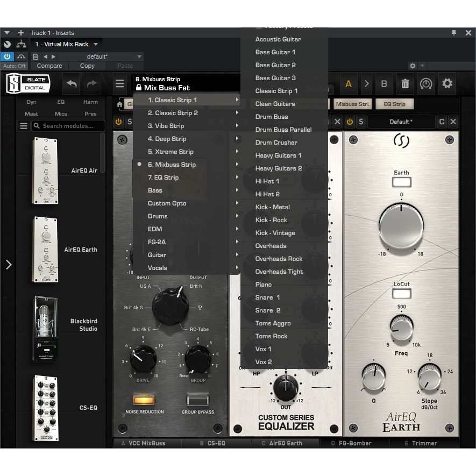
Task: Toggle the plugin power bypass button
Action: point(7,56)
